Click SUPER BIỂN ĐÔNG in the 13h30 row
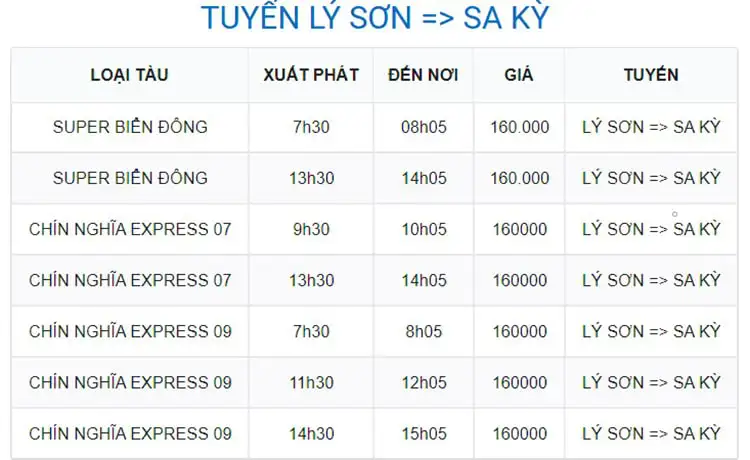Image resolution: width=750 pixels, height=460 pixels. tap(130, 178)
